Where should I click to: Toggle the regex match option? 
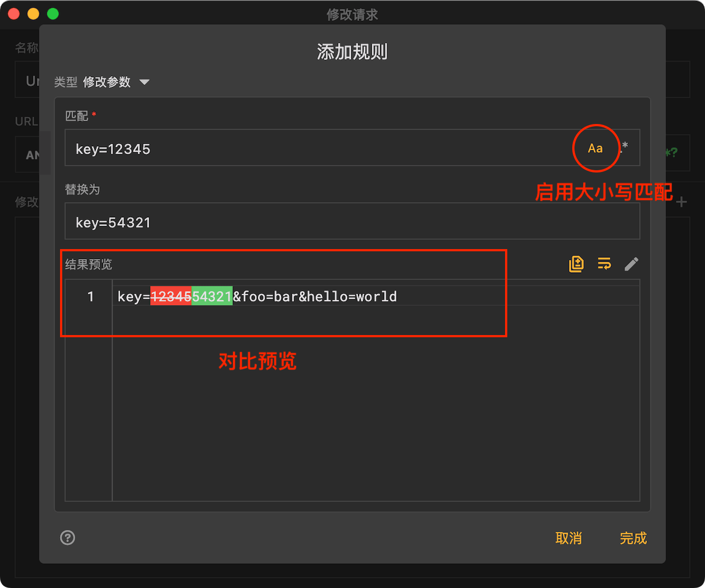point(625,147)
